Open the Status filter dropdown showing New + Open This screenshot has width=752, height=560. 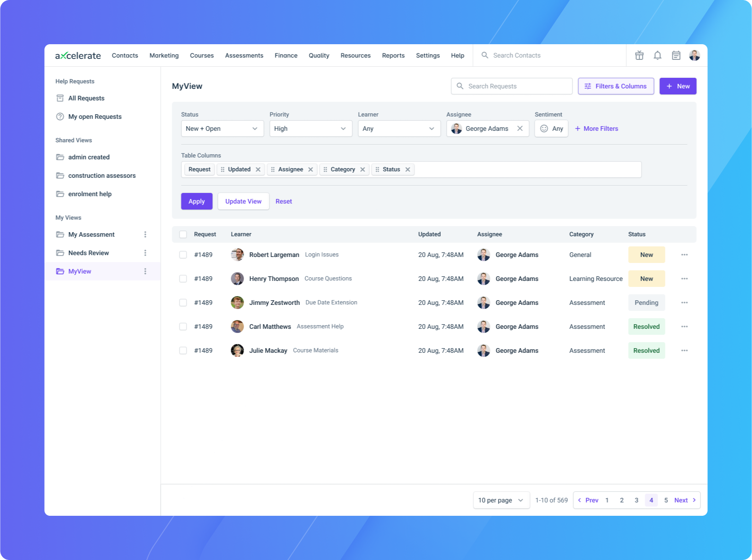pos(222,128)
